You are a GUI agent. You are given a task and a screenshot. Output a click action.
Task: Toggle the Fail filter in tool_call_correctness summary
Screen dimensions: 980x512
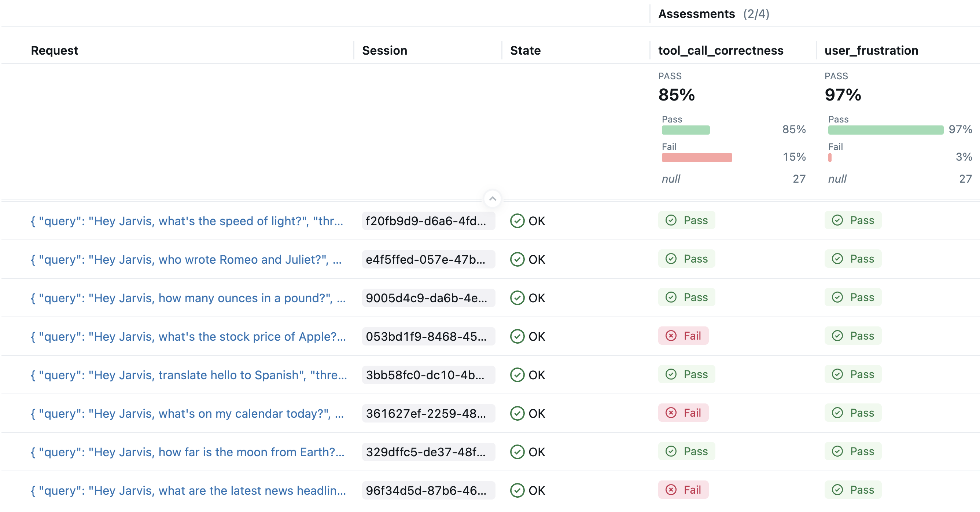[x=697, y=157]
